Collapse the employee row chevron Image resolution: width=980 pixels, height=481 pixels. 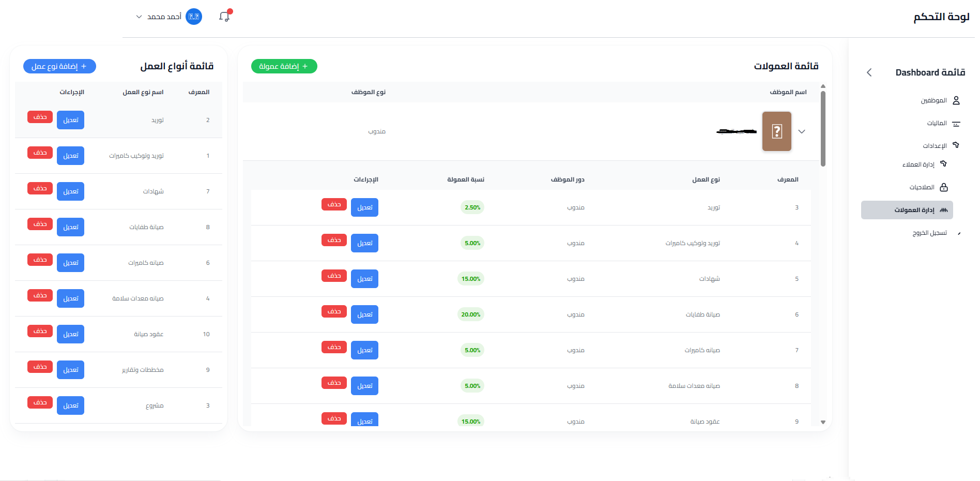pyautogui.click(x=802, y=131)
